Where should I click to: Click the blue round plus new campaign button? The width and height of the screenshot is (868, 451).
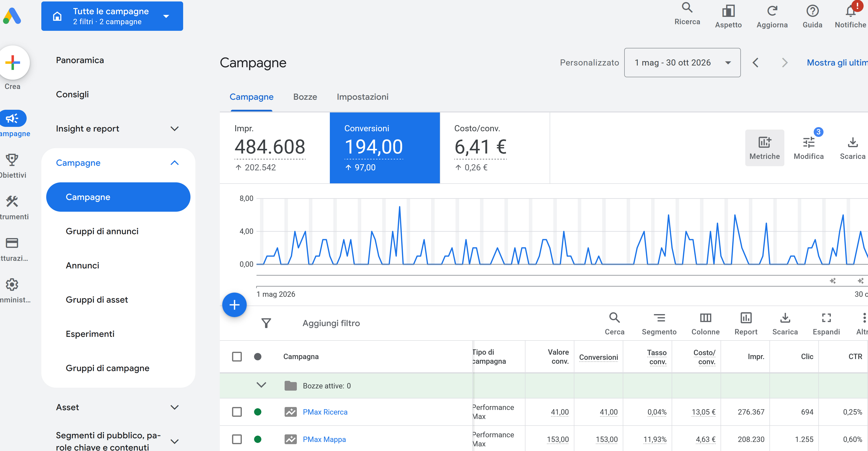pyautogui.click(x=234, y=305)
